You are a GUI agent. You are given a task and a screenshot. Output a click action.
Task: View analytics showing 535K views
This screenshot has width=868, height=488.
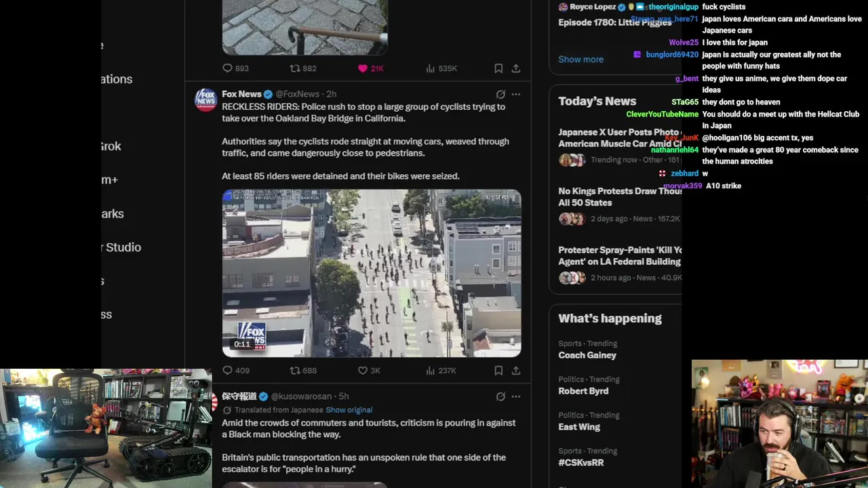tap(441, 68)
